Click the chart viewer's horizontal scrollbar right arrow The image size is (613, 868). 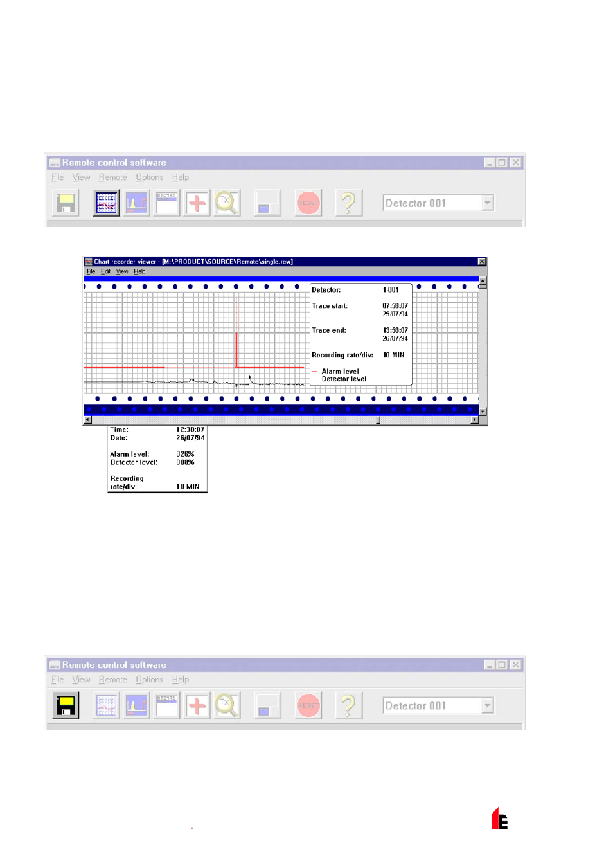(475, 420)
